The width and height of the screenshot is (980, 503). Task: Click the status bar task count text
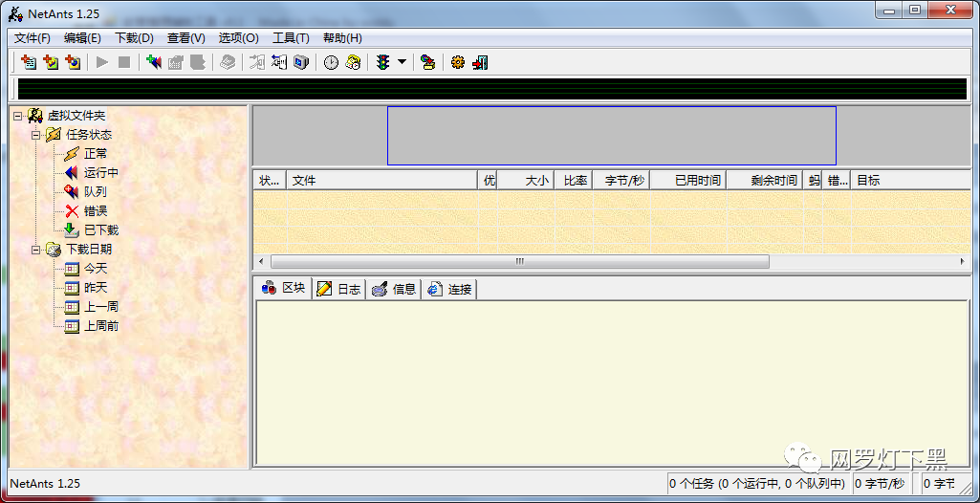757,483
